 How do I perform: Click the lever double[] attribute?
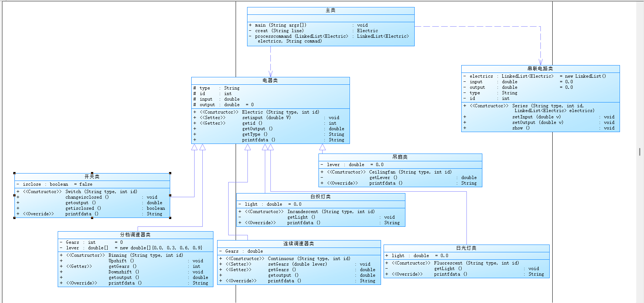pos(131,248)
